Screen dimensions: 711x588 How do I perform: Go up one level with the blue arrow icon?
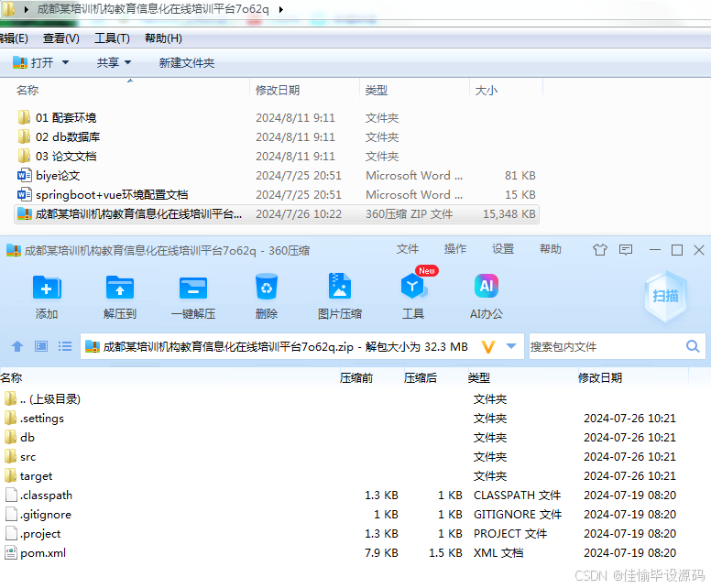click(17, 346)
